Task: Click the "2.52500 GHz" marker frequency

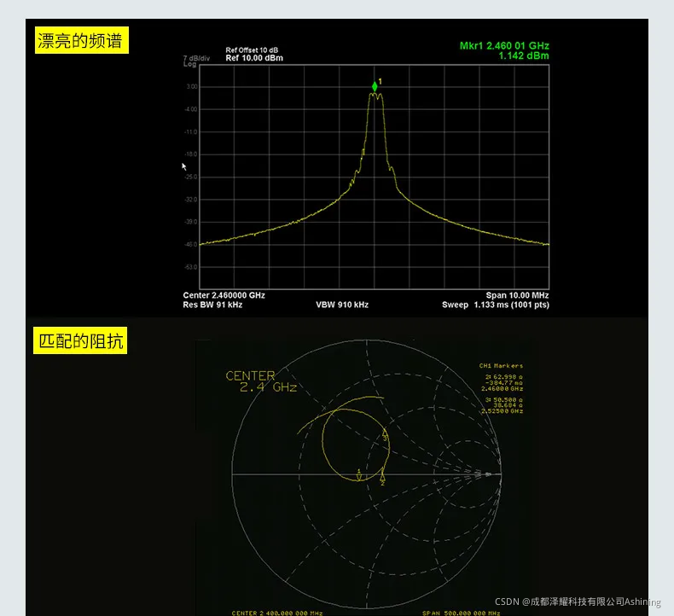Action: click(502, 411)
